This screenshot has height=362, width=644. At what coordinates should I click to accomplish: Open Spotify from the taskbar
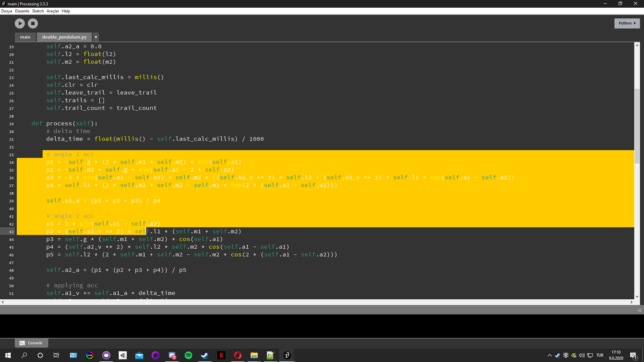coord(189,355)
